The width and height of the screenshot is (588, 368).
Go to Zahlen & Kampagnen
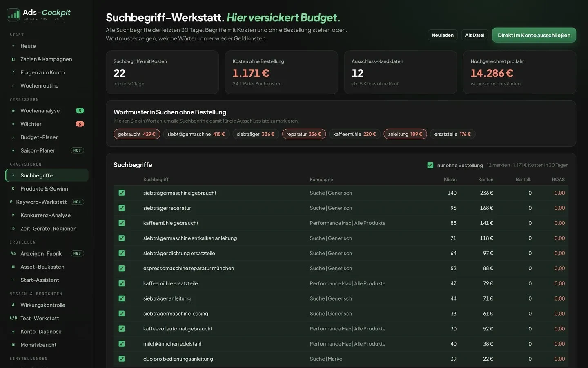(47, 59)
